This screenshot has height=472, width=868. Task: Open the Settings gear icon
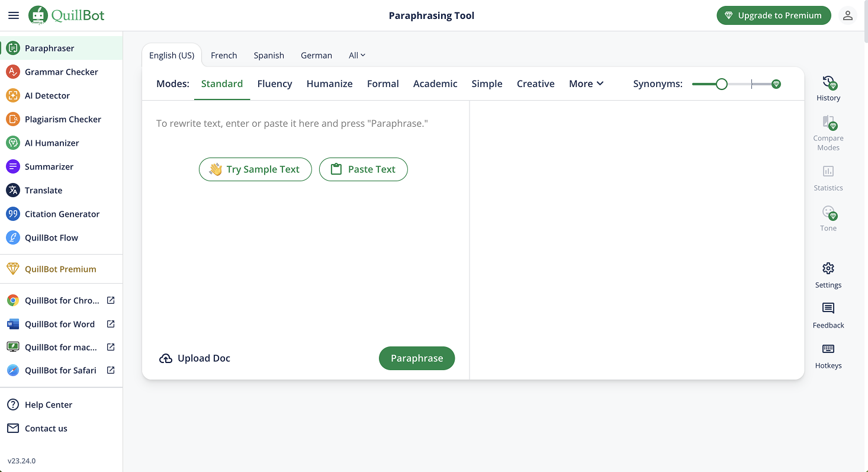[x=828, y=268]
